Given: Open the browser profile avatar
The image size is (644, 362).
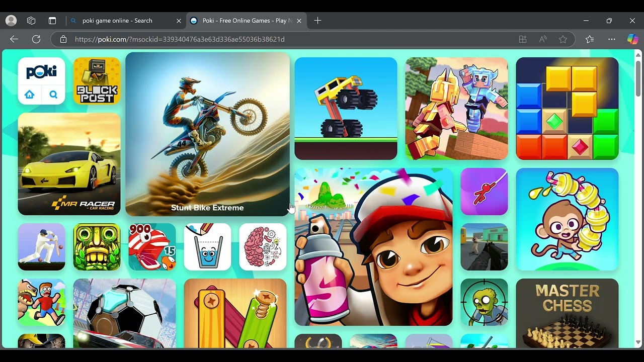Looking at the screenshot, I should coord(11,21).
